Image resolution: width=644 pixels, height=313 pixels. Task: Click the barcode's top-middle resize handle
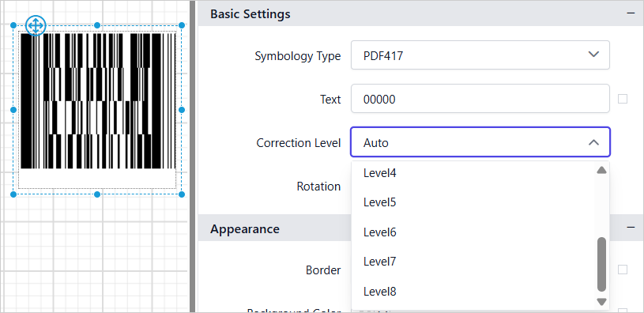tap(97, 25)
